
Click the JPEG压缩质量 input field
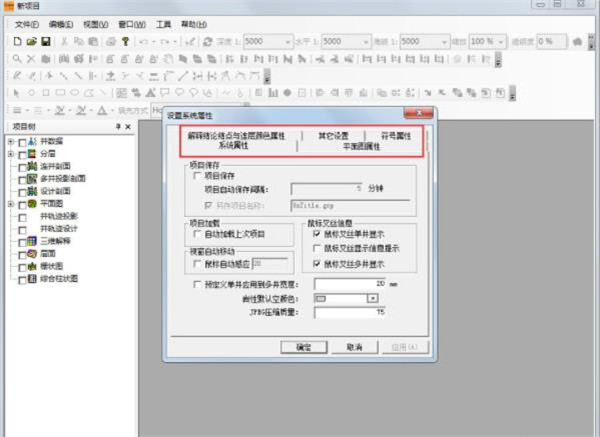tap(348, 312)
